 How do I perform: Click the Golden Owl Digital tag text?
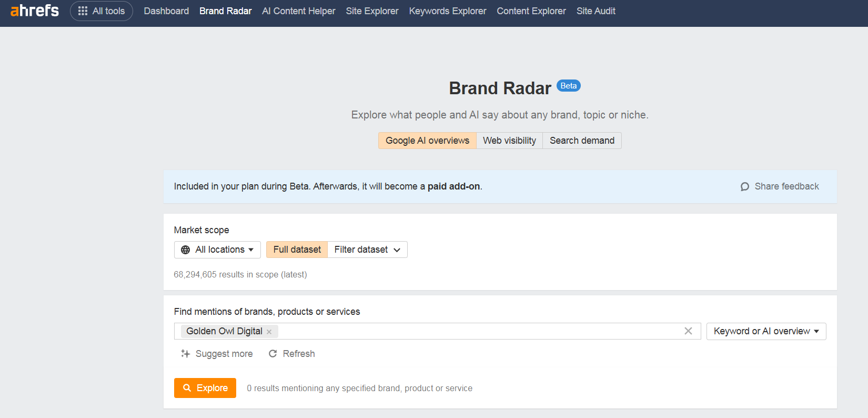pos(224,331)
